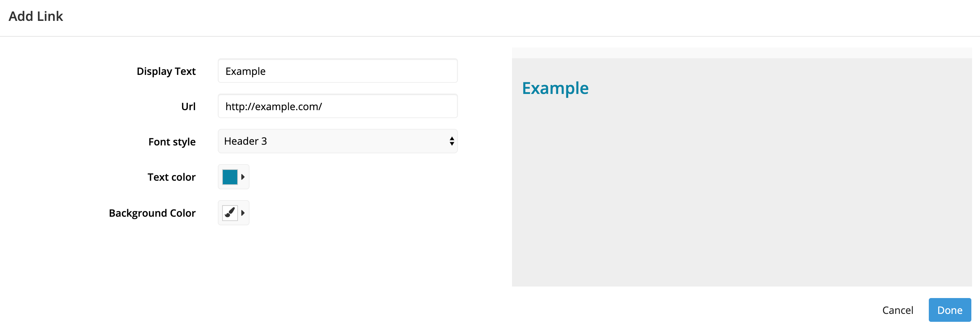Screen dimensions: 980x329
Task: Expand the Text color picker arrow
Action: (243, 177)
